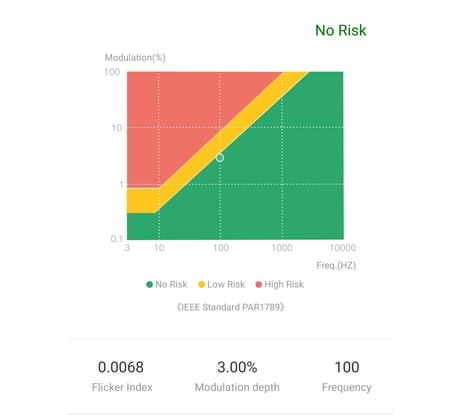Click the green No Risk result heading
This screenshot has height=415, width=461.
341,30
